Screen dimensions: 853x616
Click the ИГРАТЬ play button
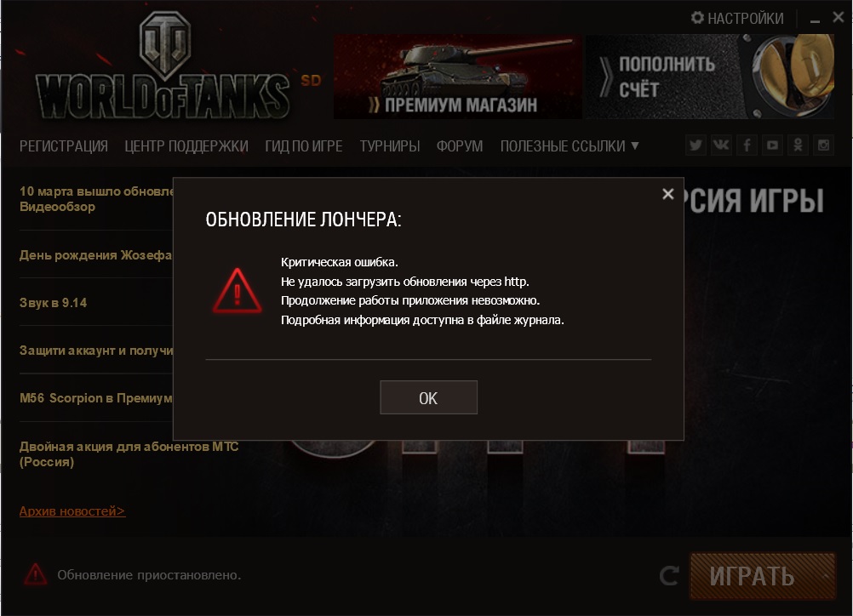pyautogui.click(x=763, y=576)
